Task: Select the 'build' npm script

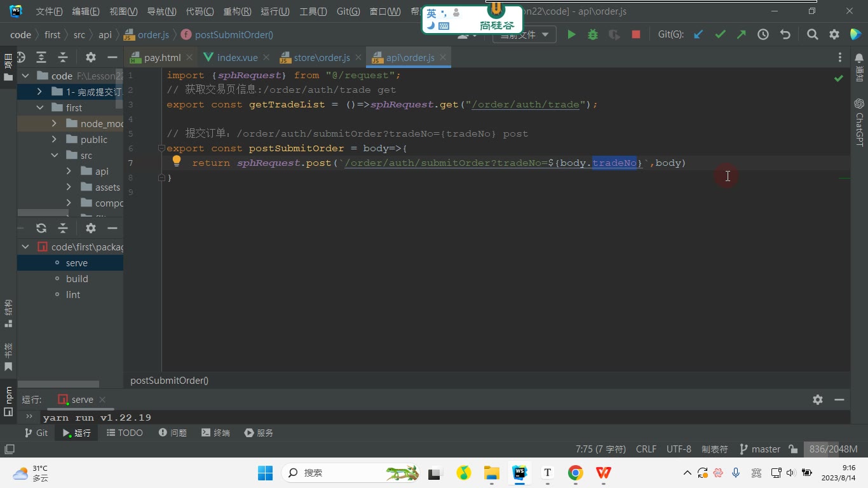Action: [x=77, y=279]
